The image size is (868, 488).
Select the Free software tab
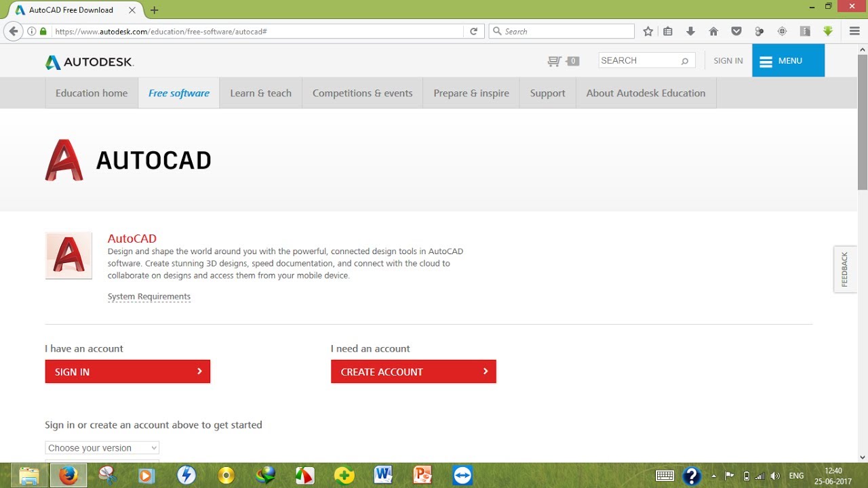click(179, 93)
